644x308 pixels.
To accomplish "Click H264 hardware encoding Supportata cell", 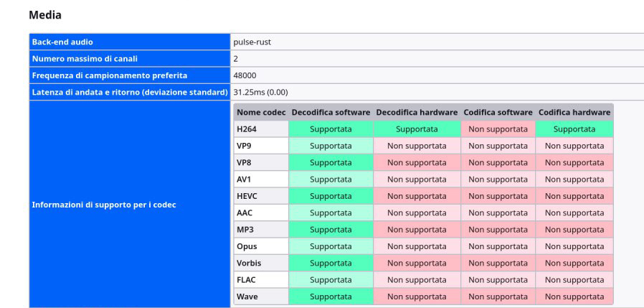I will (574, 129).
